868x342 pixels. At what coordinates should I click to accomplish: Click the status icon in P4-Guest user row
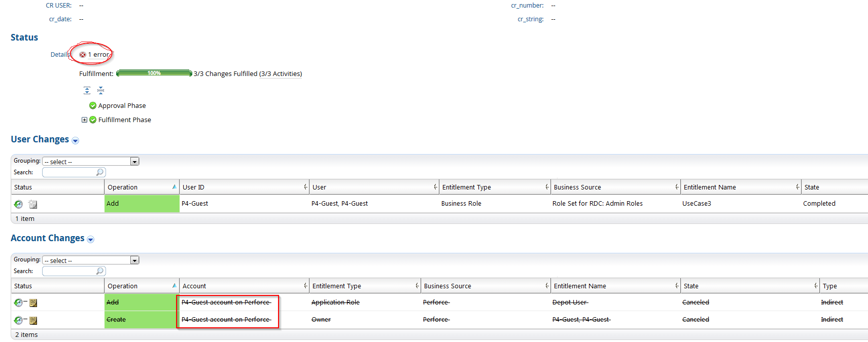pos(18,204)
